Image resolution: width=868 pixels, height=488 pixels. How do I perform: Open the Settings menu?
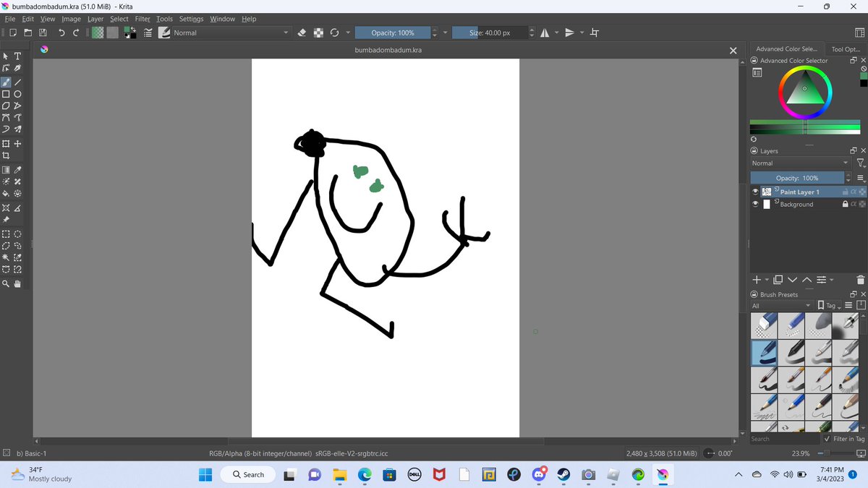point(191,19)
